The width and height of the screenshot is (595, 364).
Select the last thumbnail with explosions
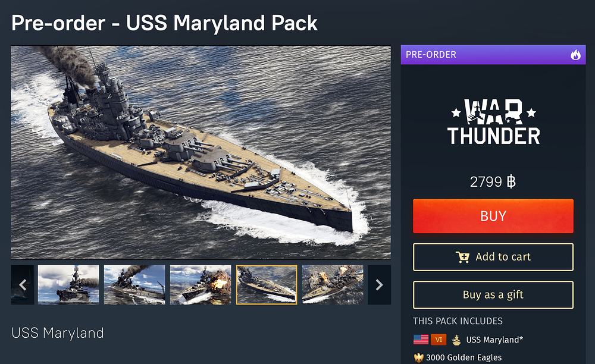tap(333, 285)
